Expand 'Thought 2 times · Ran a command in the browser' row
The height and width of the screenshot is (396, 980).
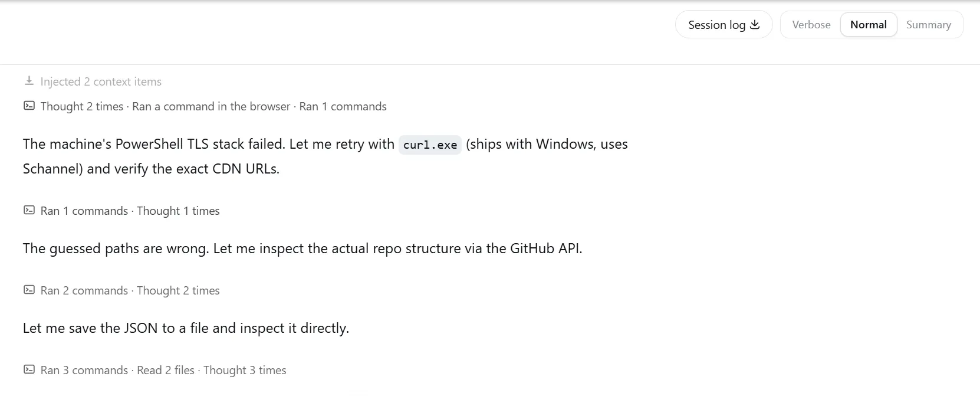point(205,106)
